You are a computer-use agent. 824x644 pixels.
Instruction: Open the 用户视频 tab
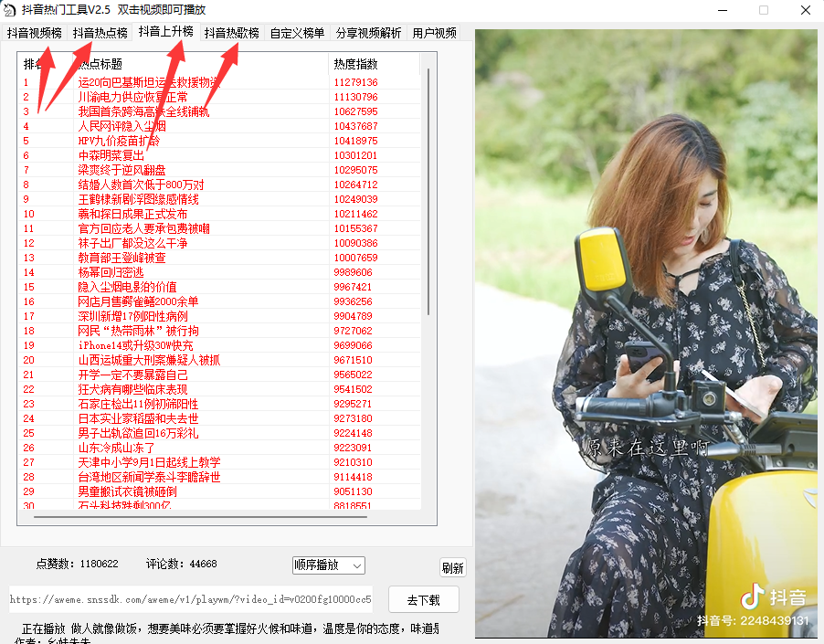[435, 33]
